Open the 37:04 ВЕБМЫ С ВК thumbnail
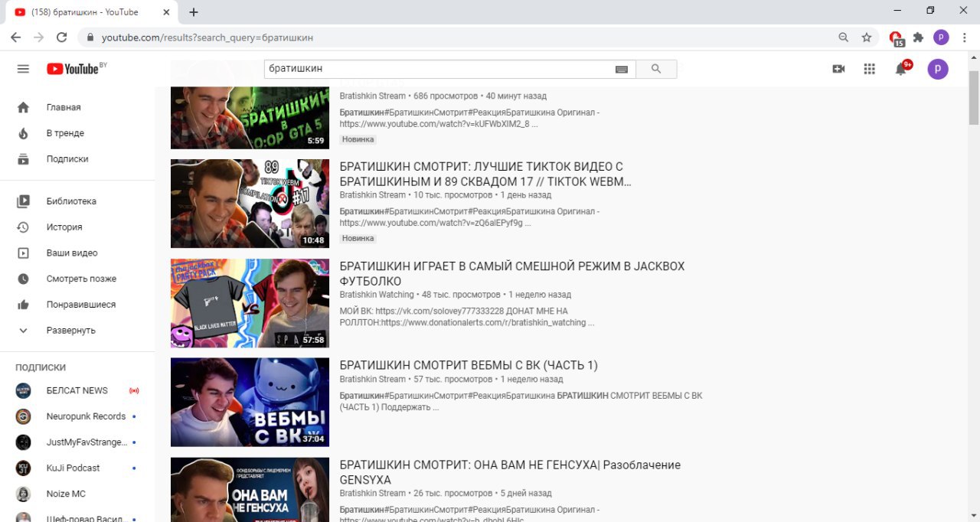Image resolution: width=980 pixels, height=522 pixels. 250,403
